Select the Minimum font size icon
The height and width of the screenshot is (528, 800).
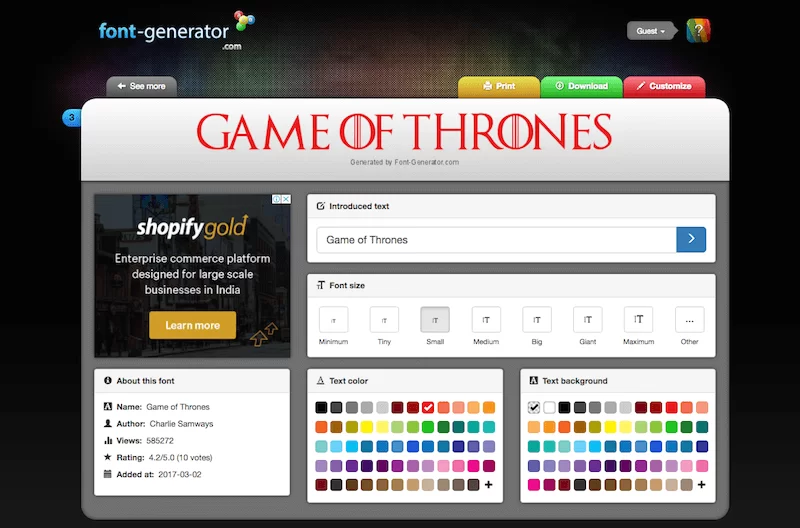pyautogui.click(x=333, y=320)
